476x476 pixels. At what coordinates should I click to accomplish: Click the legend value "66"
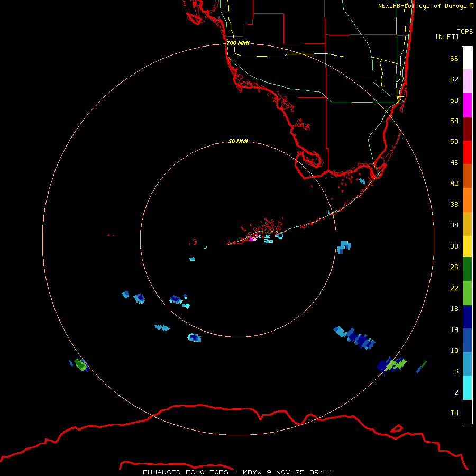(x=454, y=58)
